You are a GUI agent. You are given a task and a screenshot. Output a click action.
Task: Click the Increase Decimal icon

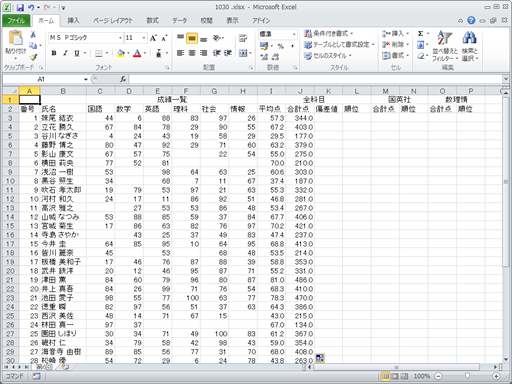point(264,57)
